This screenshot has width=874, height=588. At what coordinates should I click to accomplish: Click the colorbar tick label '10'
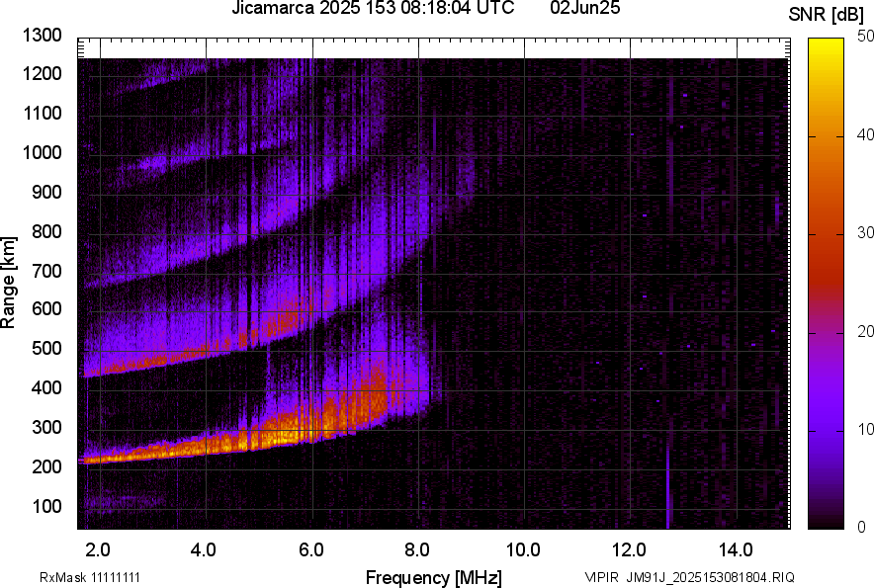[865, 429]
